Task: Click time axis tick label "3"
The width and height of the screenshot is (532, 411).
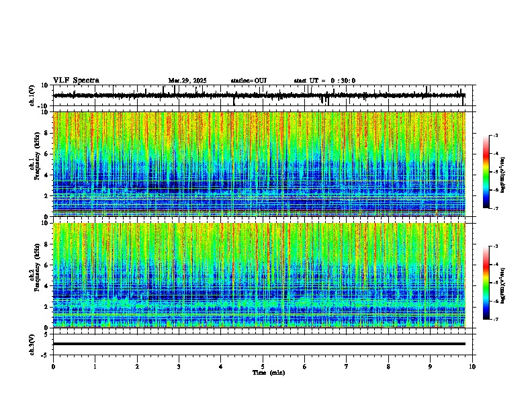Action: pos(179,367)
